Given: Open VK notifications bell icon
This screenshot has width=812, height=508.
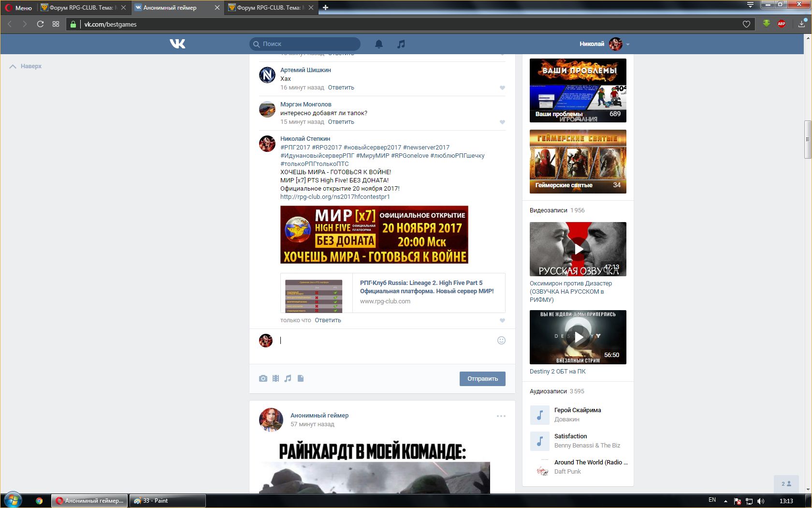Looking at the screenshot, I should click(x=379, y=44).
